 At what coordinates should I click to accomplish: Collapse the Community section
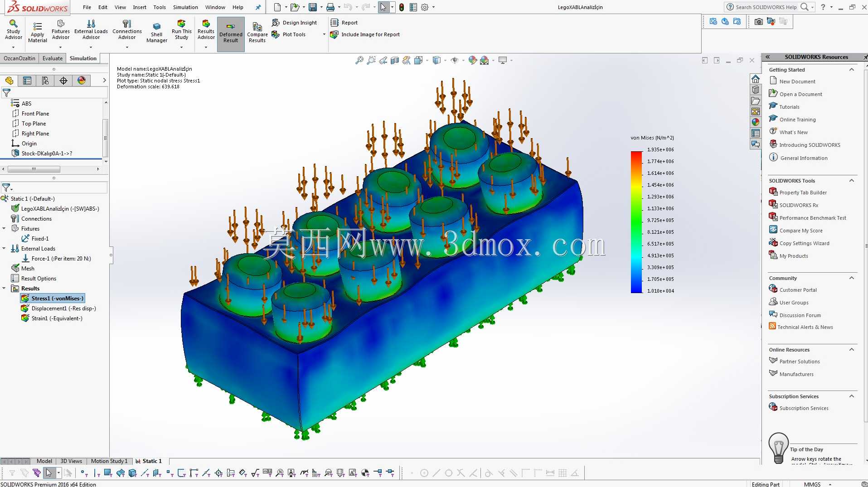[852, 278]
